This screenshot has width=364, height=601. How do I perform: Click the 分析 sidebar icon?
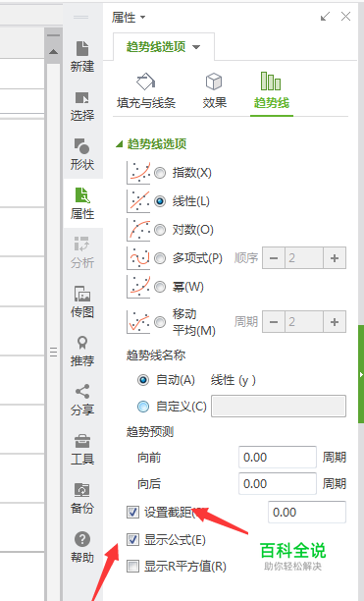click(82, 252)
